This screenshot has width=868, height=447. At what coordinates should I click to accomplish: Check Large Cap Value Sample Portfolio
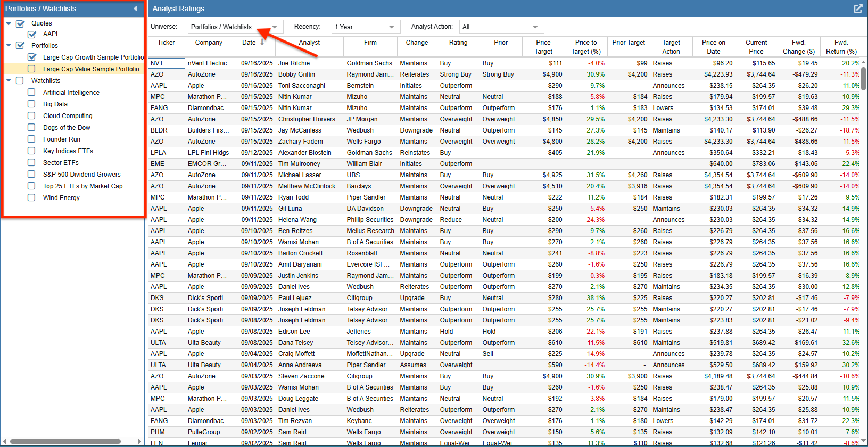tap(31, 69)
